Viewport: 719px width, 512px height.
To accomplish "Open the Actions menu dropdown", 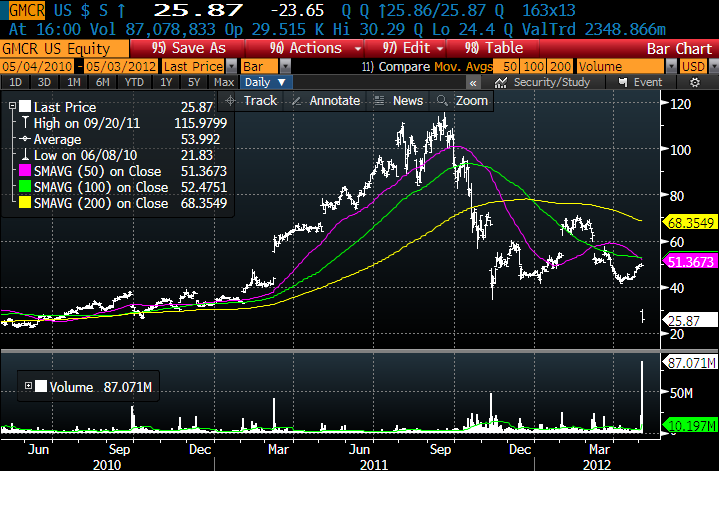I will pos(358,48).
